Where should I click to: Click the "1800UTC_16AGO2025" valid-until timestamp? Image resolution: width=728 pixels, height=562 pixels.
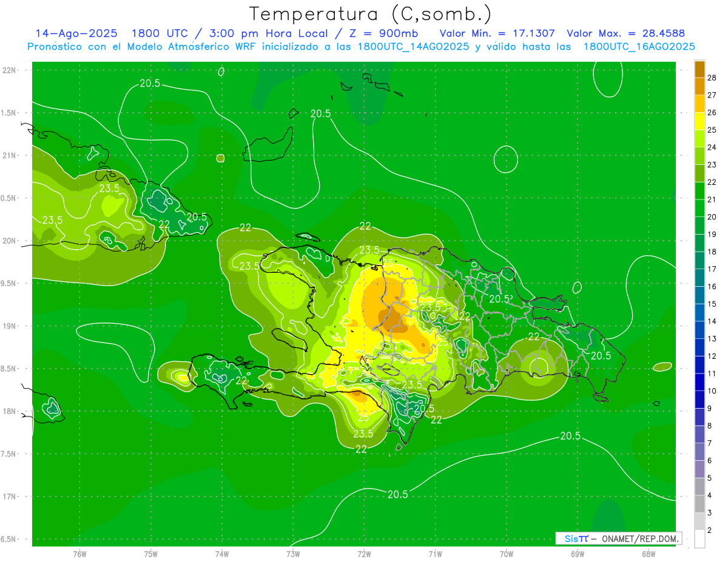(x=639, y=47)
